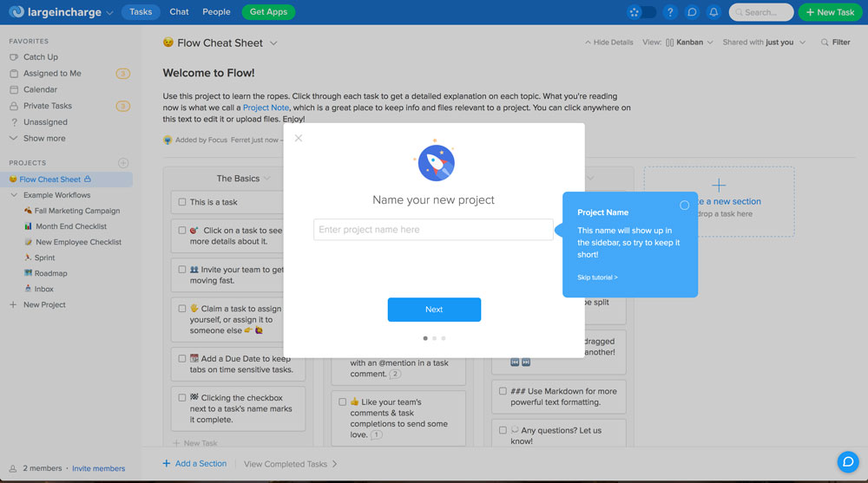868x483 pixels.
Task: Click Add a Section at the bottom
Action: click(x=194, y=464)
